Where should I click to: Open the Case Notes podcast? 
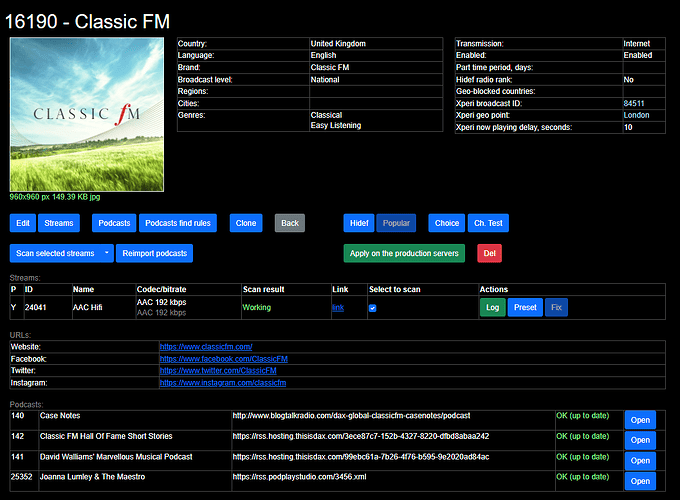point(640,420)
